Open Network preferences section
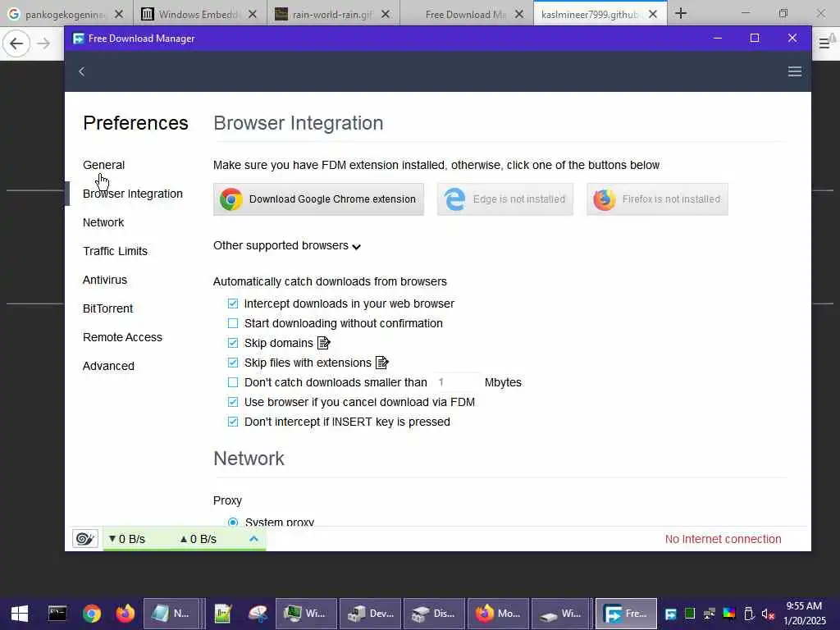Image resolution: width=840 pixels, height=630 pixels. (x=103, y=222)
